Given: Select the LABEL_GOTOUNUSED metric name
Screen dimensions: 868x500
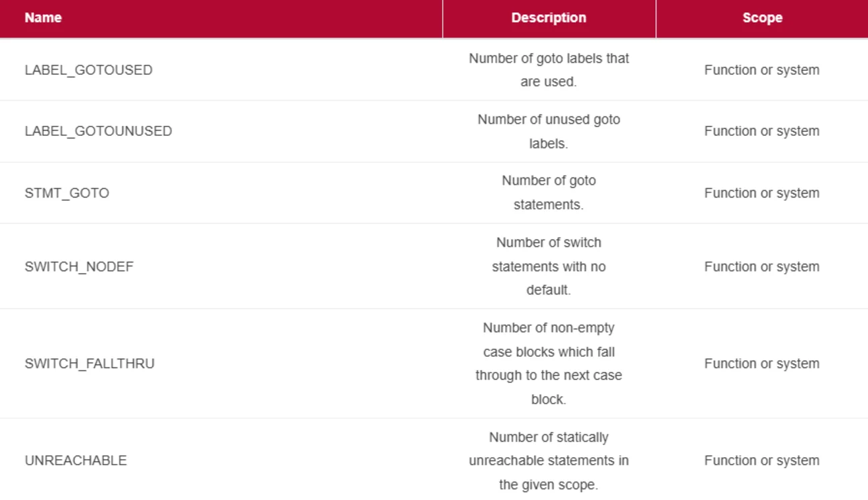Looking at the screenshot, I should click(x=98, y=131).
